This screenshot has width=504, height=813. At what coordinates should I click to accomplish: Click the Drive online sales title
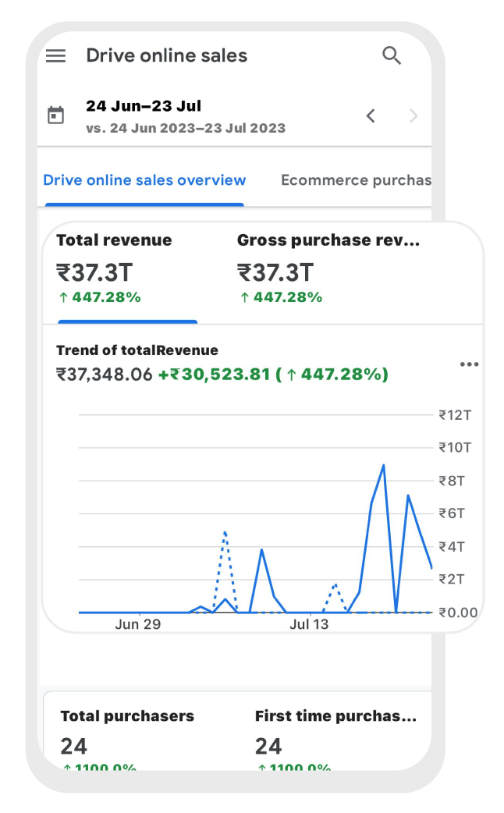[167, 55]
